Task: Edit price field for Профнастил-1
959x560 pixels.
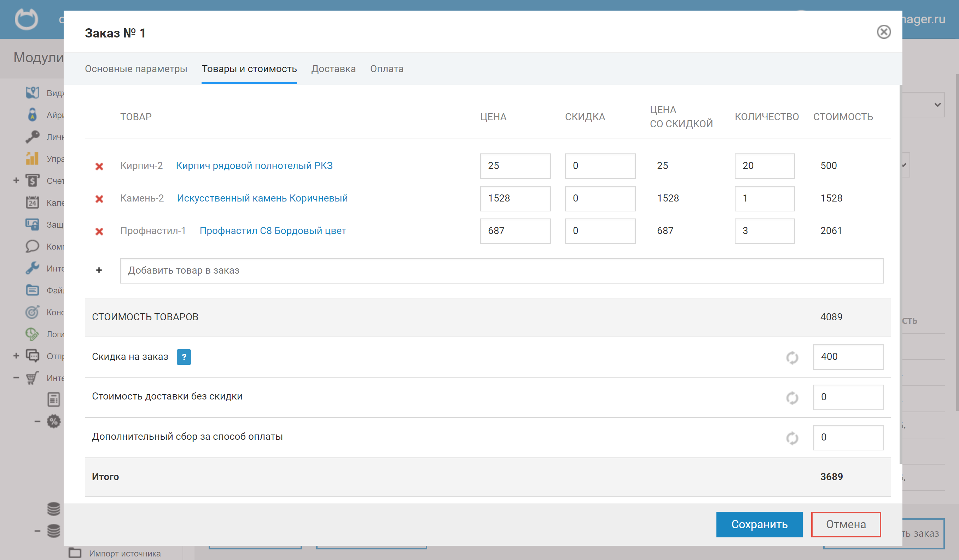Action: (x=515, y=231)
